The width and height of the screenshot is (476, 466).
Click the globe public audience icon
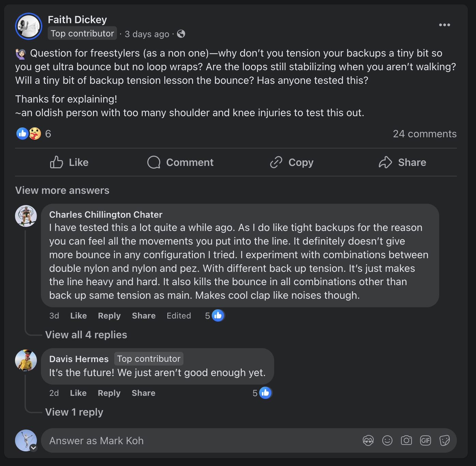181,34
